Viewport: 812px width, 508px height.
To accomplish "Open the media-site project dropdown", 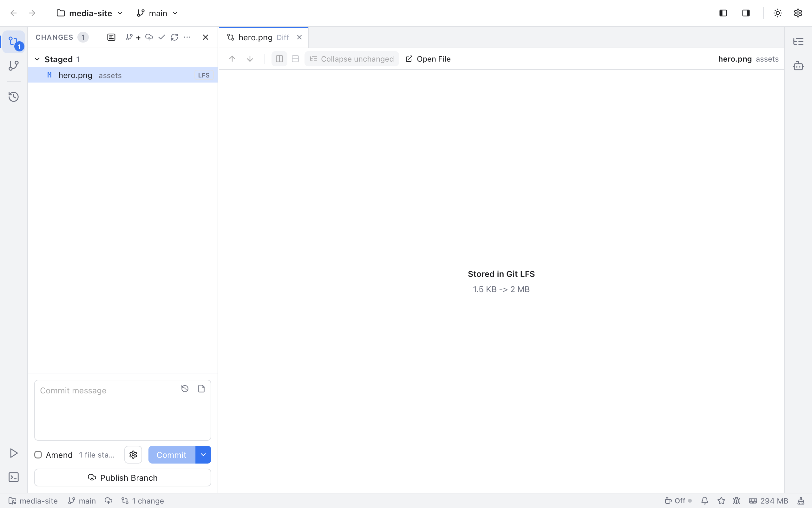I will point(90,13).
